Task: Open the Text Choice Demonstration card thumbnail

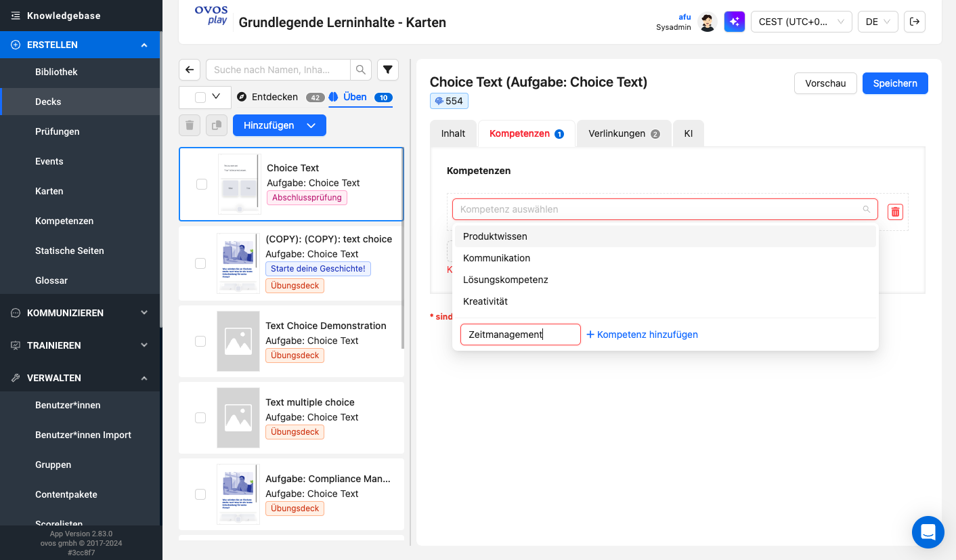Action: 238,341
